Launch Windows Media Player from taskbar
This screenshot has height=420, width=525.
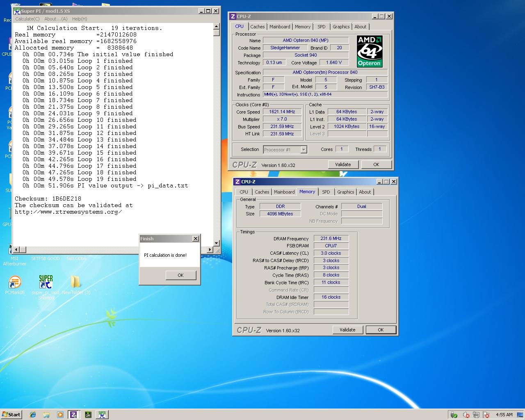[x=60, y=415]
